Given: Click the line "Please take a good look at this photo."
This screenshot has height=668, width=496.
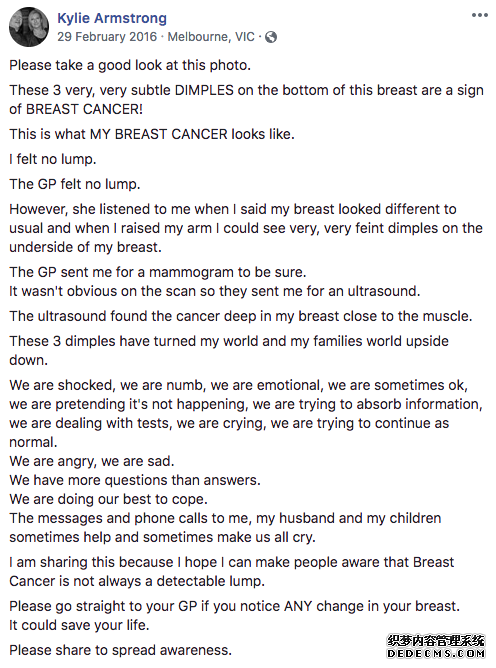Looking at the screenshot, I should pos(130,65).
